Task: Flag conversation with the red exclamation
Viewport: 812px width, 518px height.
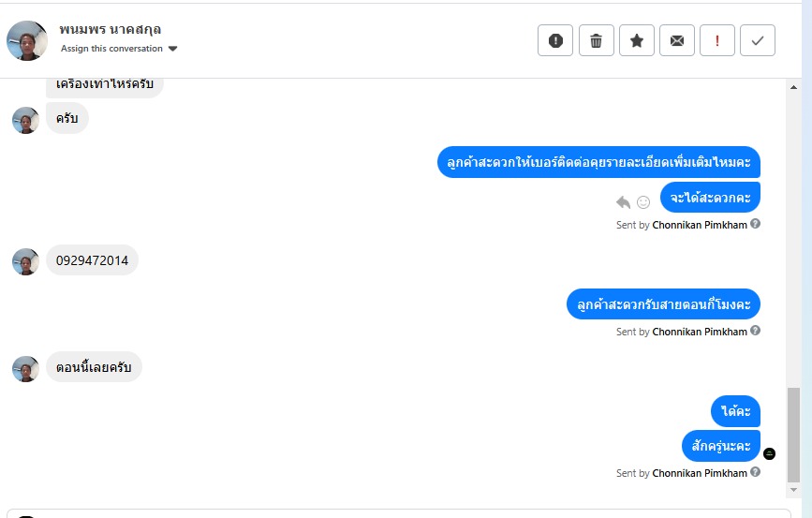Action: tap(717, 40)
